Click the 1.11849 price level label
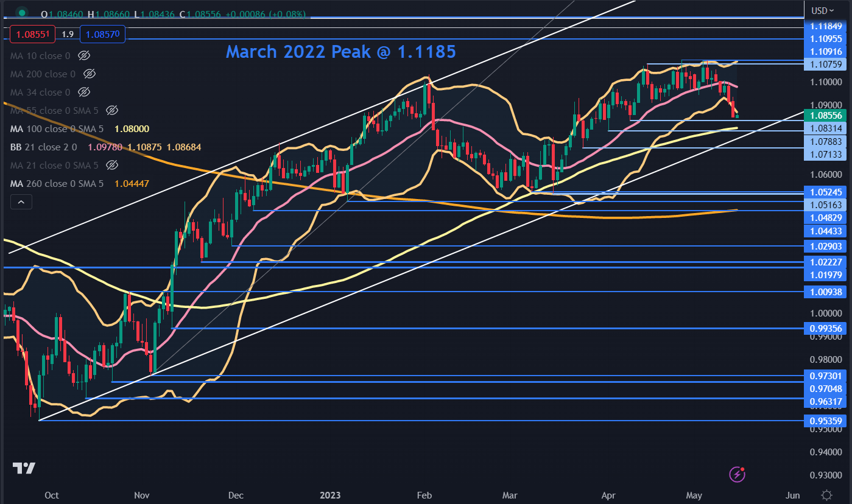Viewport: 852px width, 504px height. [x=825, y=26]
